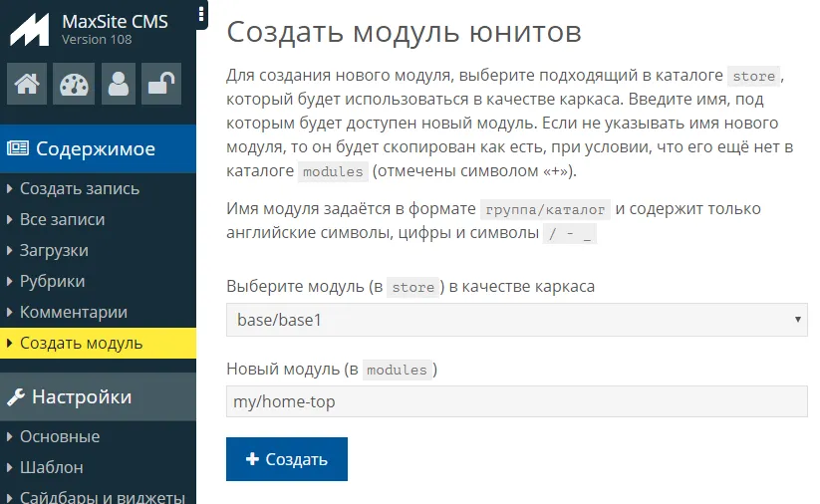Open Сайдбары и виджеты
Image resolution: width=820 pixels, height=504 pixels.
point(102,496)
